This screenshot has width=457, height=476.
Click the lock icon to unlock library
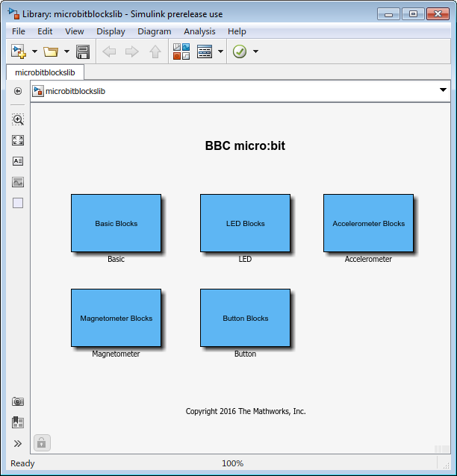[x=41, y=442]
